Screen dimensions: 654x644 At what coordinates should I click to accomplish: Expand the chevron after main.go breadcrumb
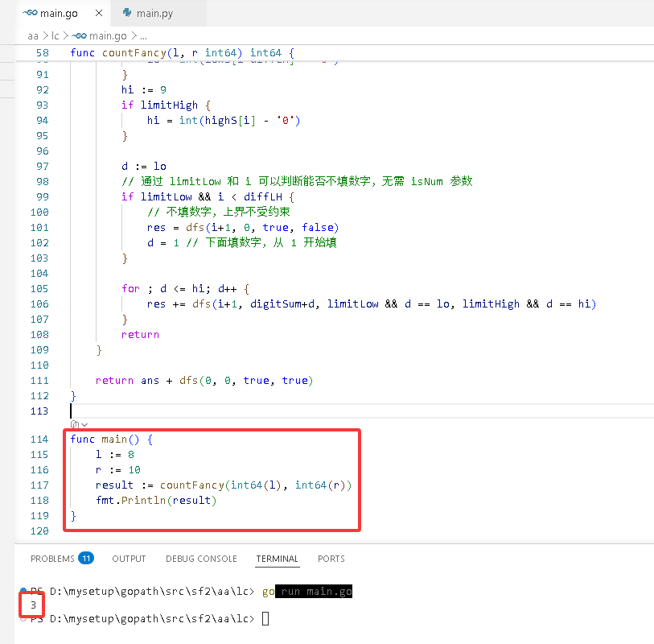point(134,36)
